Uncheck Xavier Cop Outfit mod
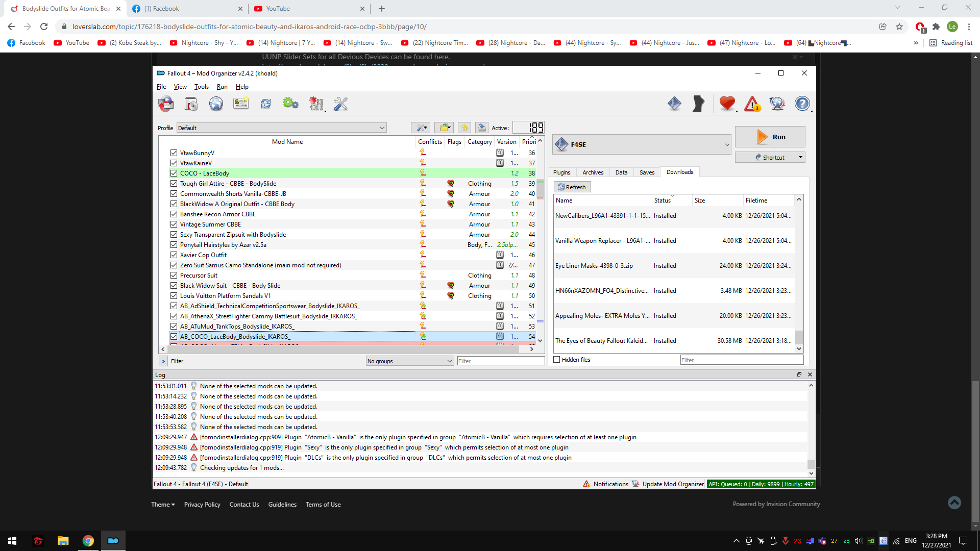980x551 pixels. pyautogui.click(x=174, y=255)
